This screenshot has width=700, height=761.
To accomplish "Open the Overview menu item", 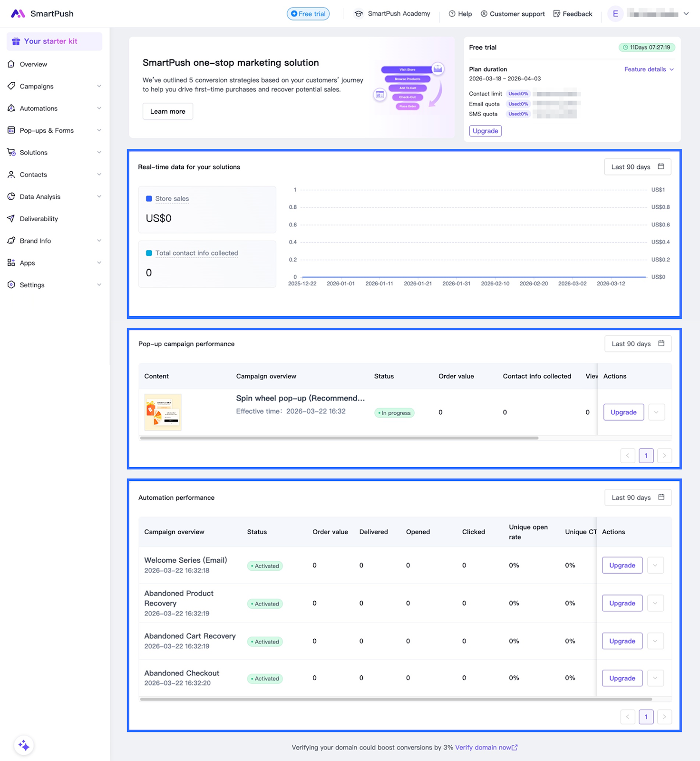I will 33,64.
